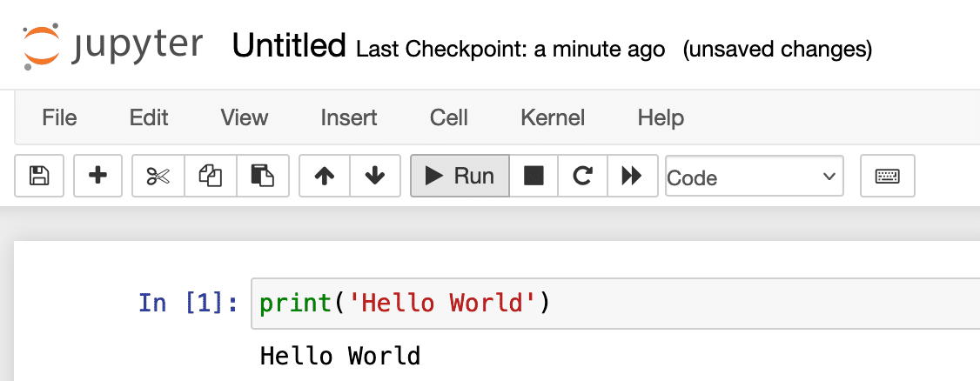Image resolution: width=980 pixels, height=381 pixels.
Task: Restart the kernel
Action: coord(582,176)
